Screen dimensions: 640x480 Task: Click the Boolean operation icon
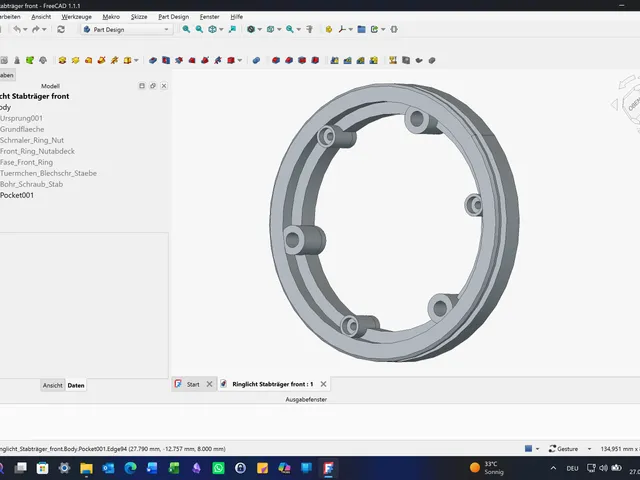256,60
